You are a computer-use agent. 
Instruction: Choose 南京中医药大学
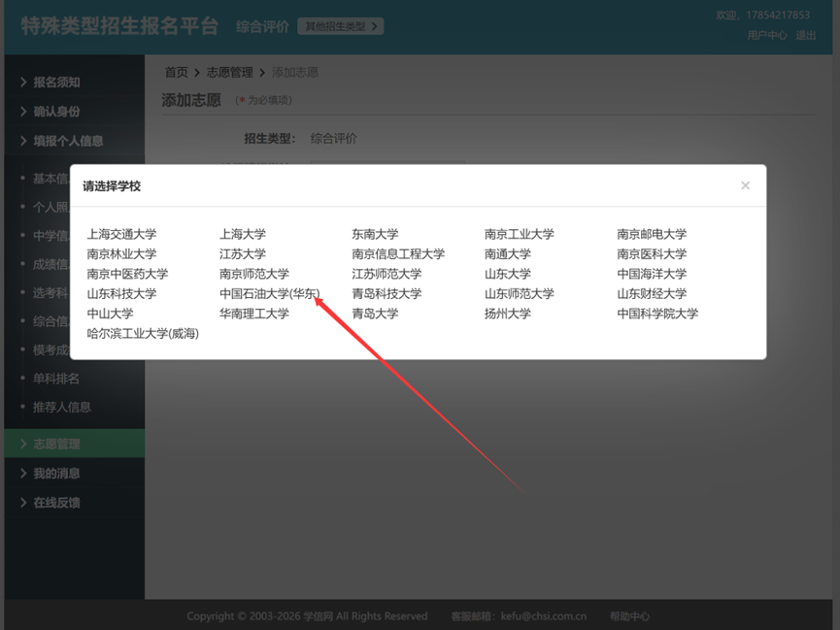tap(127, 274)
